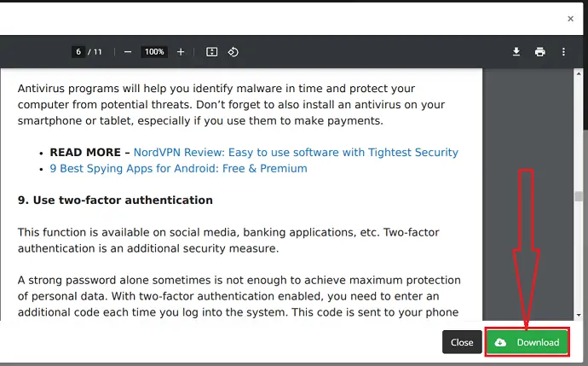Click the scrollbar up arrow

pos(579,74)
